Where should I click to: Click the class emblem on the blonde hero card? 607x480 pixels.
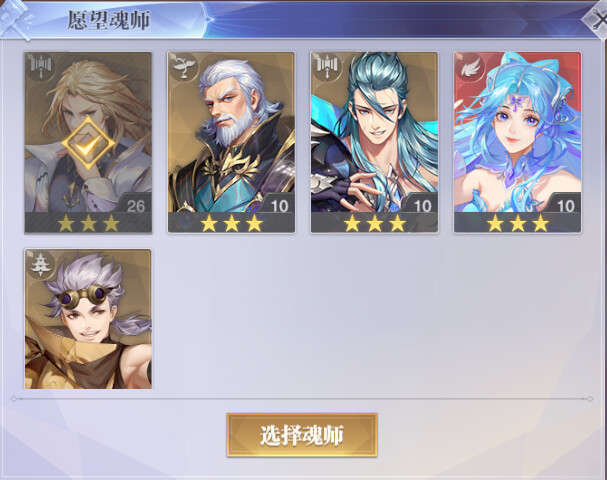[x=41, y=67]
